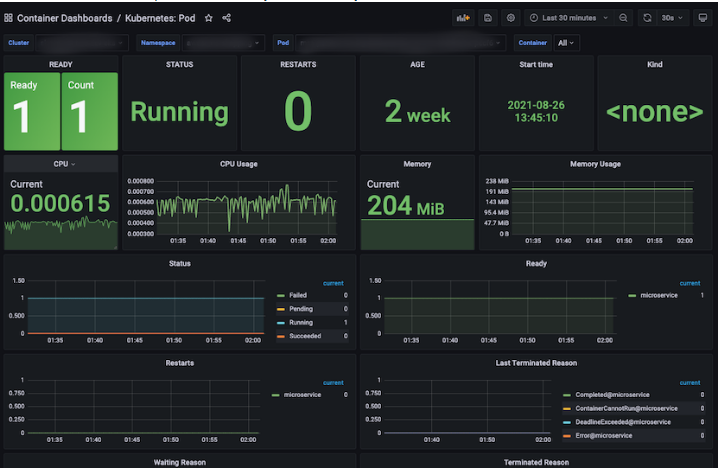Screen dimensions: 721x469
Task: Save the dashboard with the disk icon
Action: click(x=488, y=18)
